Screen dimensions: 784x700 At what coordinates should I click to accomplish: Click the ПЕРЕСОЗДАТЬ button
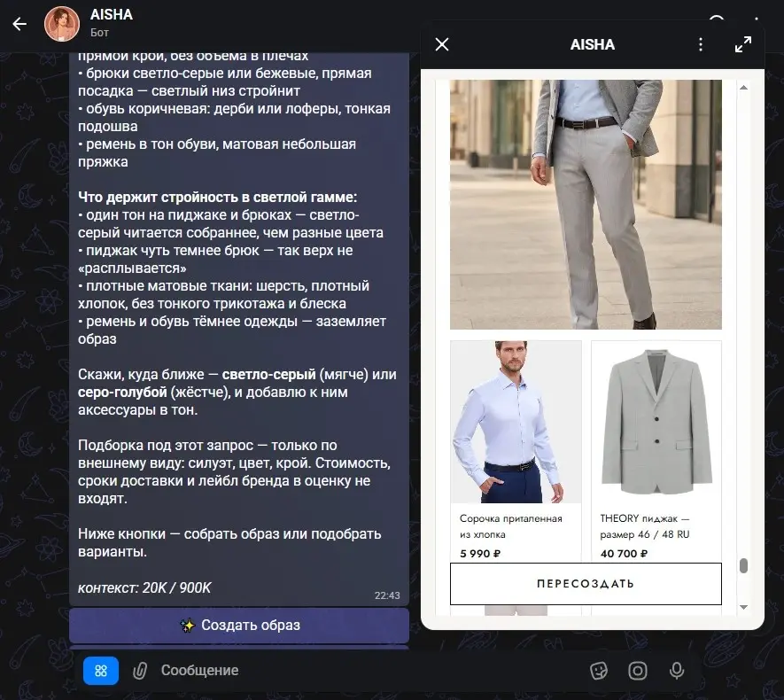586,584
